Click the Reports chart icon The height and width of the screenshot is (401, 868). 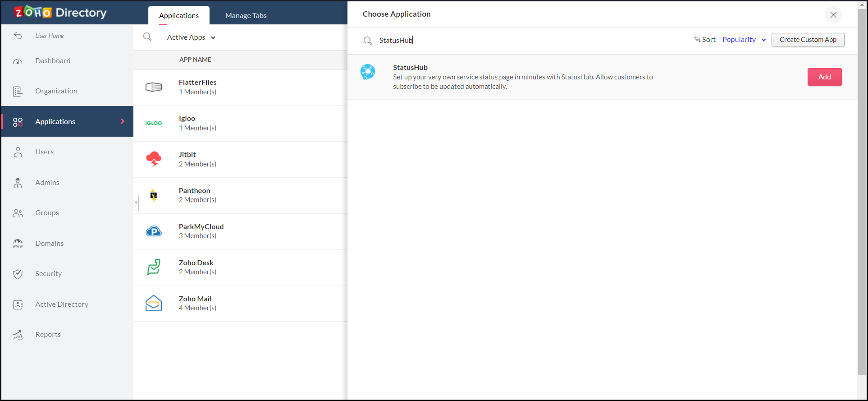18,335
